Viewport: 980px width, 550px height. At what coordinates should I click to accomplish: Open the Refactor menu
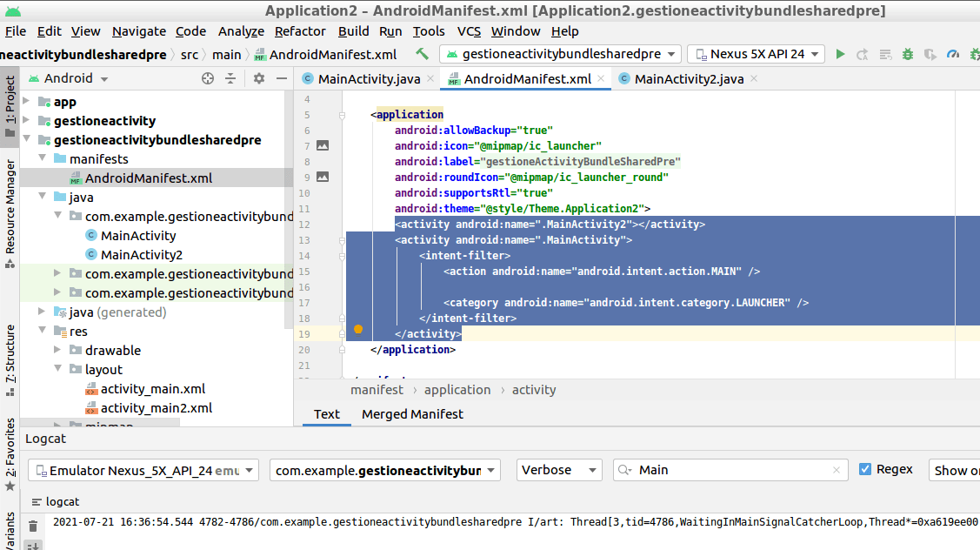(300, 31)
